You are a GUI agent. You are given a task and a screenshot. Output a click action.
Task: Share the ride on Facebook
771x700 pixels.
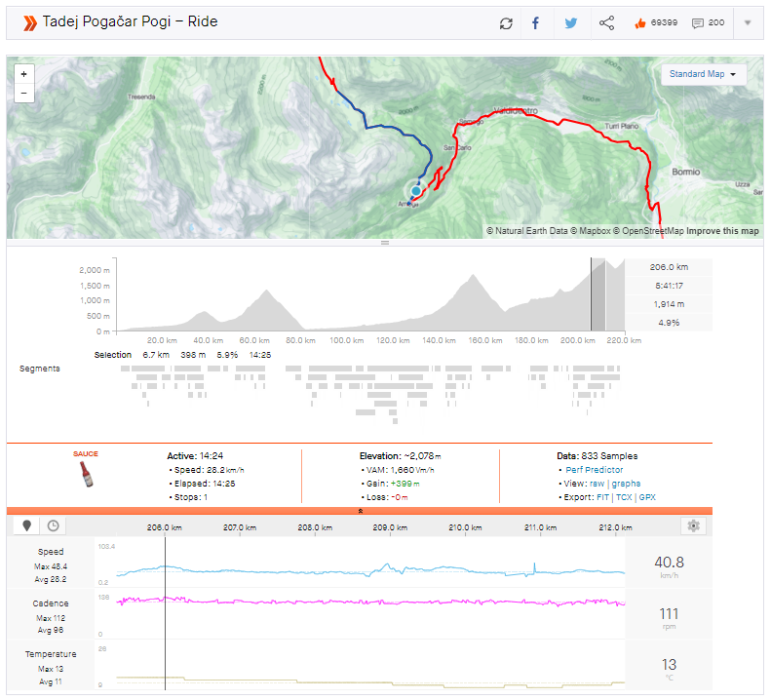pos(536,22)
